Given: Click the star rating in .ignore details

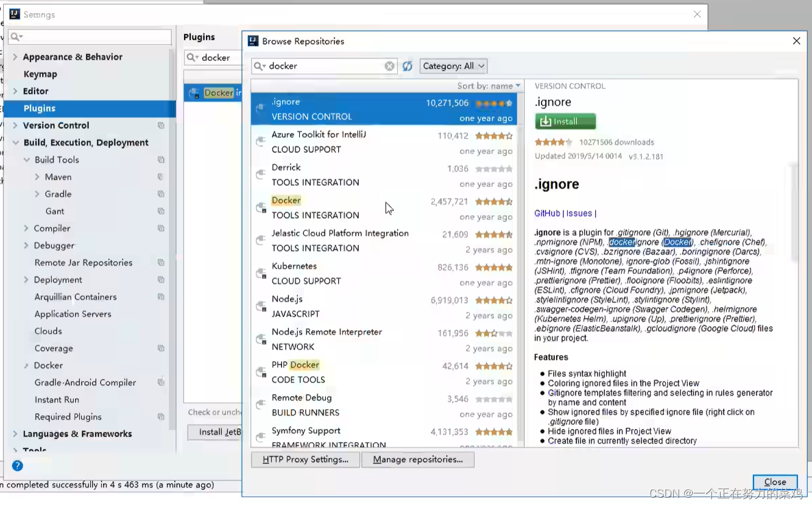Looking at the screenshot, I should click(553, 142).
